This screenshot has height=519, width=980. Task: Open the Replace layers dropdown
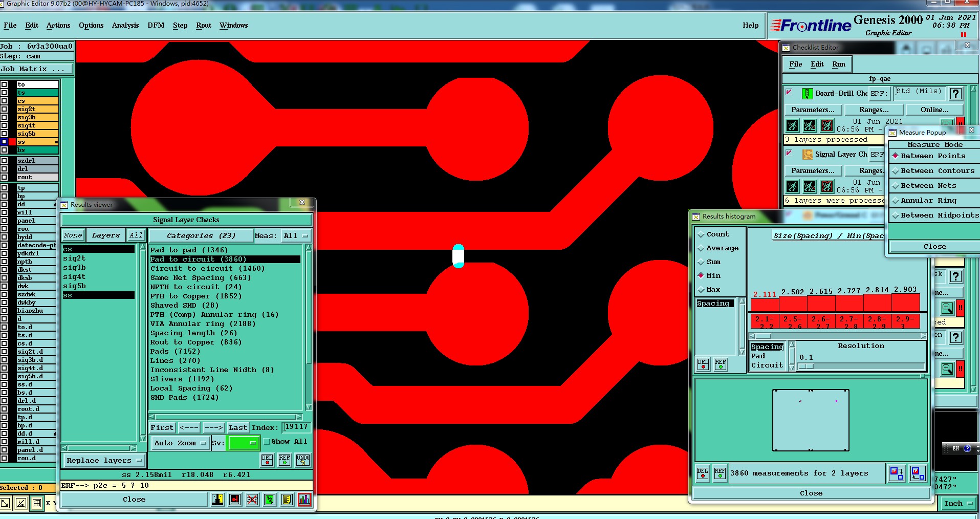[104, 460]
